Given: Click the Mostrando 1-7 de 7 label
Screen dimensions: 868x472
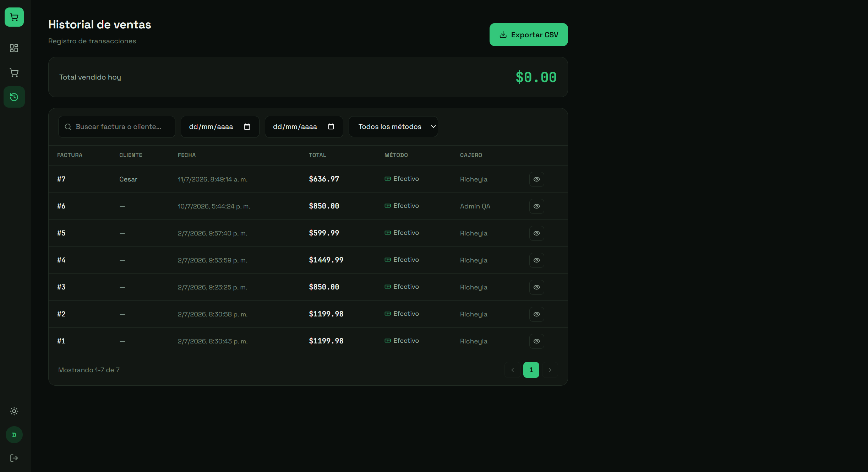Looking at the screenshot, I should (x=89, y=370).
